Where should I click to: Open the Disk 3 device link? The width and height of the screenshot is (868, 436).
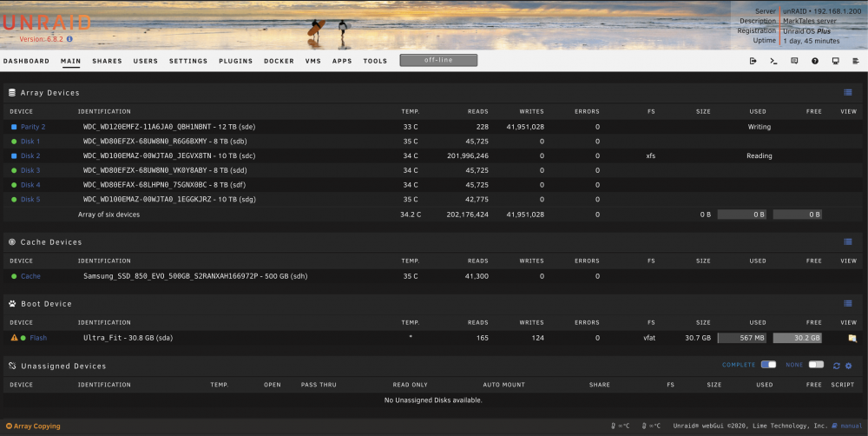[30, 170]
